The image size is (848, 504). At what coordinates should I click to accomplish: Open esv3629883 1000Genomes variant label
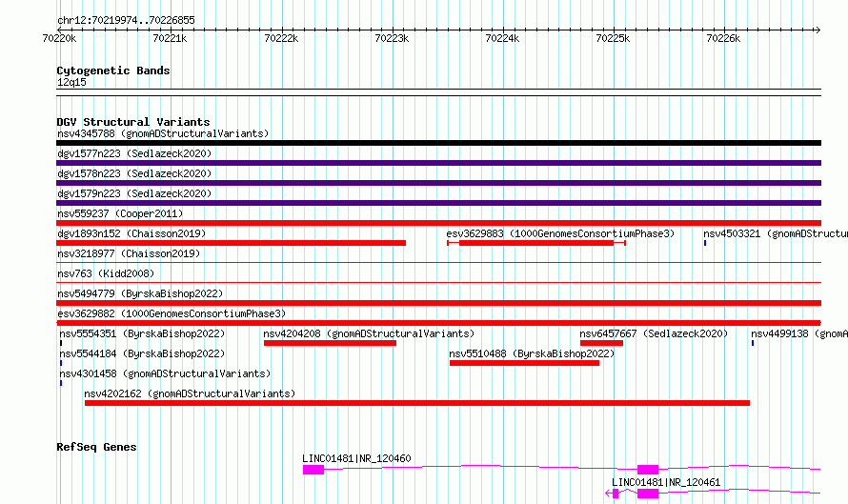(x=560, y=233)
